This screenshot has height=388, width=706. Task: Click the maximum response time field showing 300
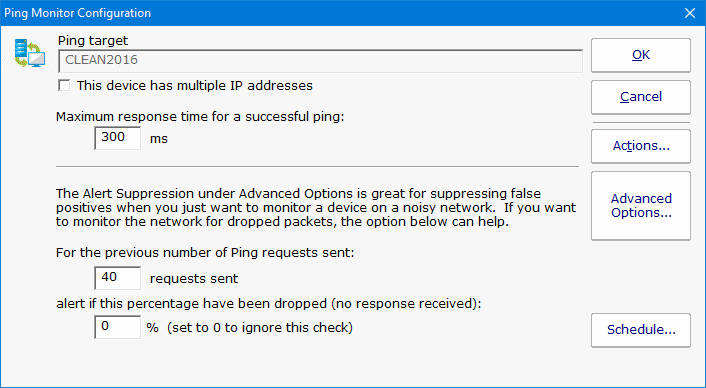(118, 138)
